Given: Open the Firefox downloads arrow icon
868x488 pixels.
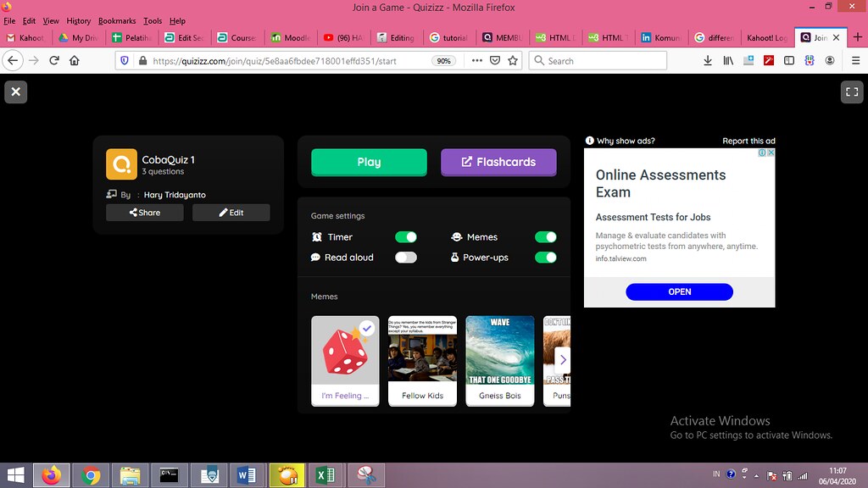Looking at the screenshot, I should 708,60.
